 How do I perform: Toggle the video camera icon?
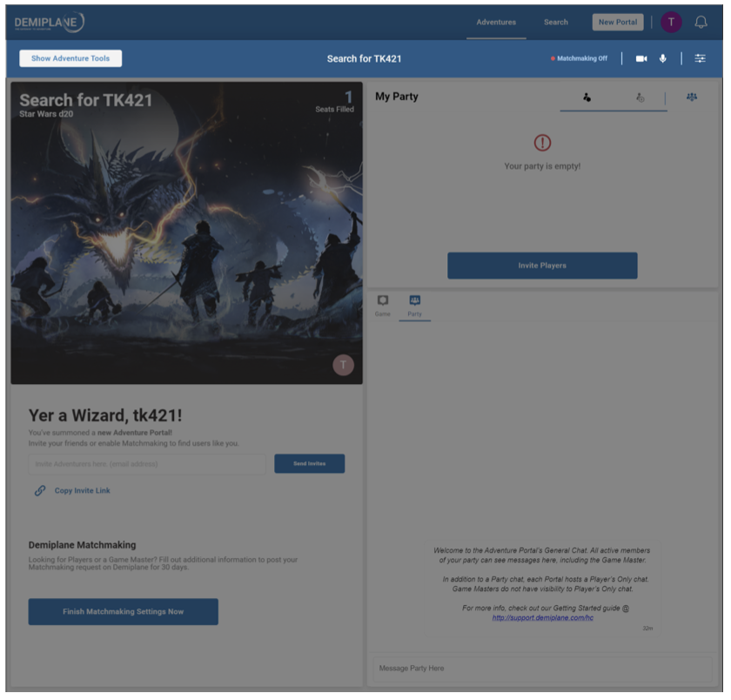click(x=642, y=58)
